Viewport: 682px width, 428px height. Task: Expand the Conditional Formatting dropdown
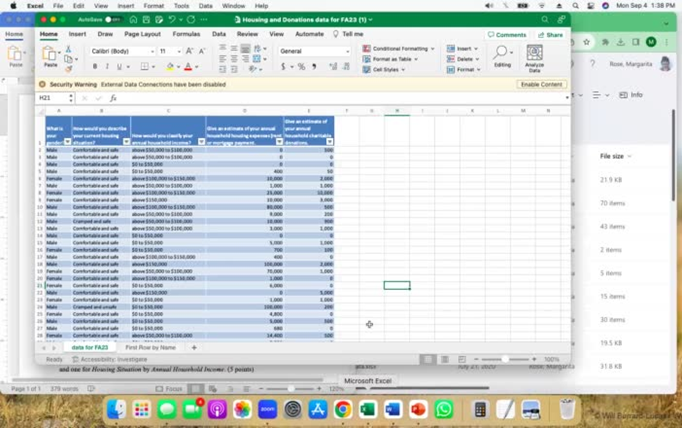point(398,48)
